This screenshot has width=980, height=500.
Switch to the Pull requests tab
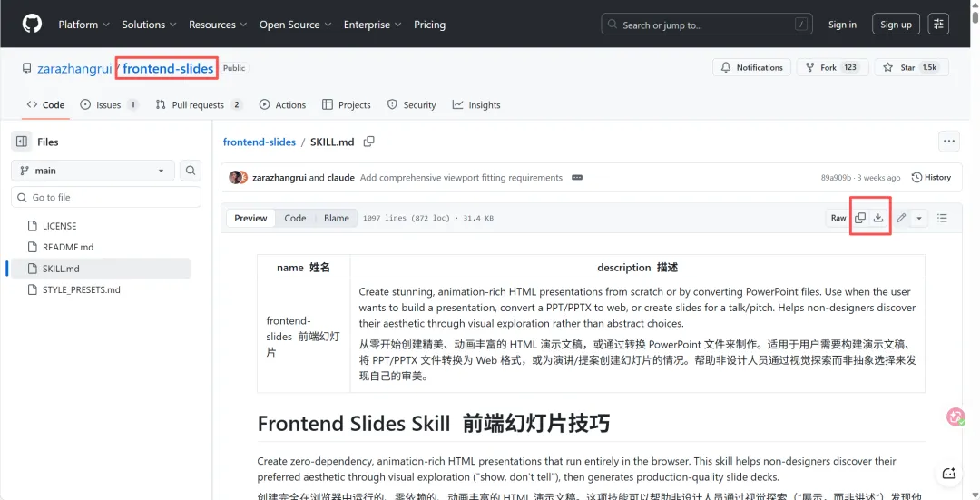(x=199, y=105)
